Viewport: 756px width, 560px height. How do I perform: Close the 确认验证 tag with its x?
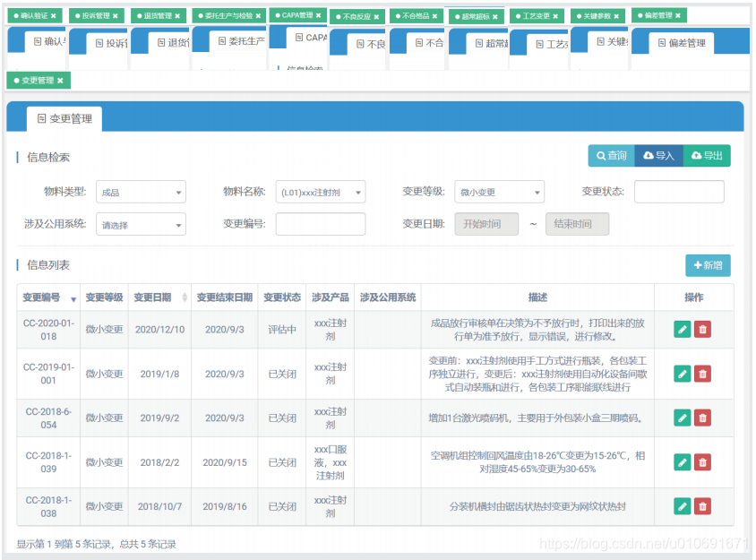point(54,16)
